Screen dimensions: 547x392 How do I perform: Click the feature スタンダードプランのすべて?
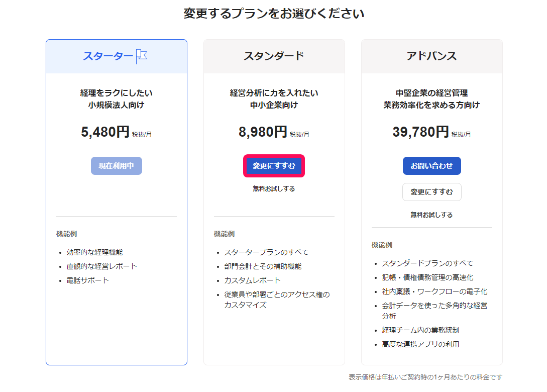427,263
